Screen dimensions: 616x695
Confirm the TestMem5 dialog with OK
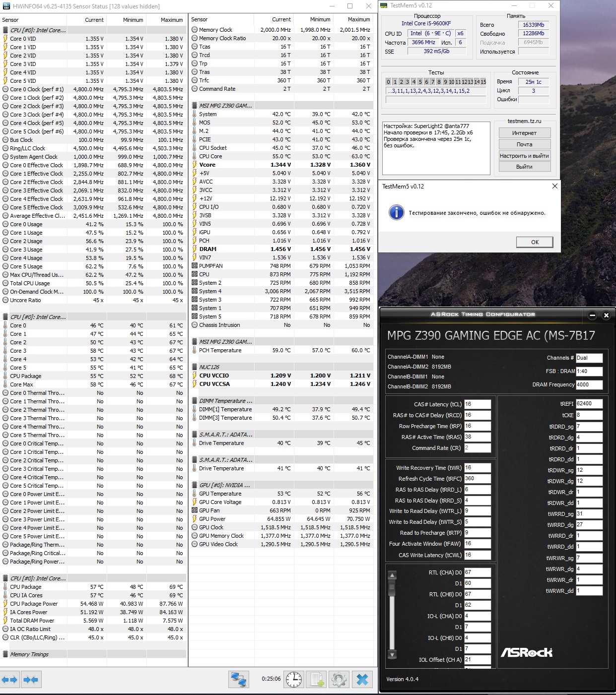click(x=535, y=242)
